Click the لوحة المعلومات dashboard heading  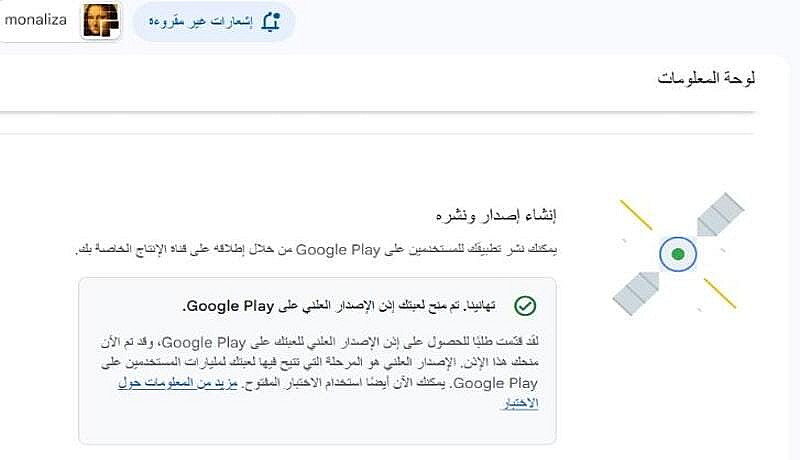pyautogui.click(x=705, y=79)
